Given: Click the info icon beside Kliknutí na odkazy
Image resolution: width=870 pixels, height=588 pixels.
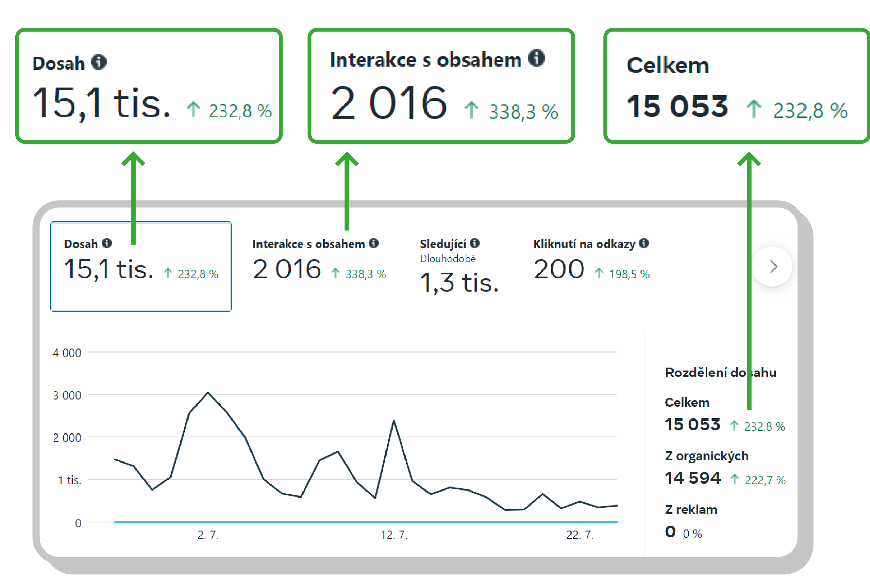Looking at the screenshot, I should [644, 243].
